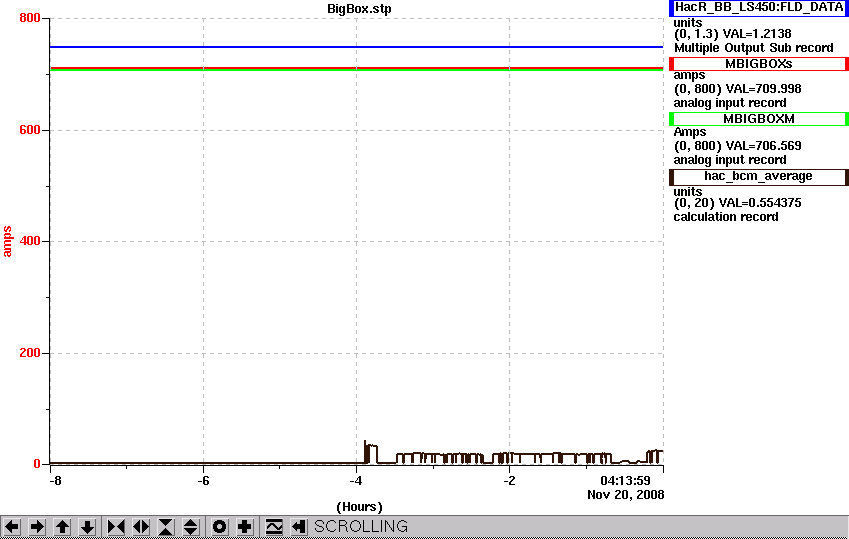Click the plus icon in toolbar

point(245,527)
